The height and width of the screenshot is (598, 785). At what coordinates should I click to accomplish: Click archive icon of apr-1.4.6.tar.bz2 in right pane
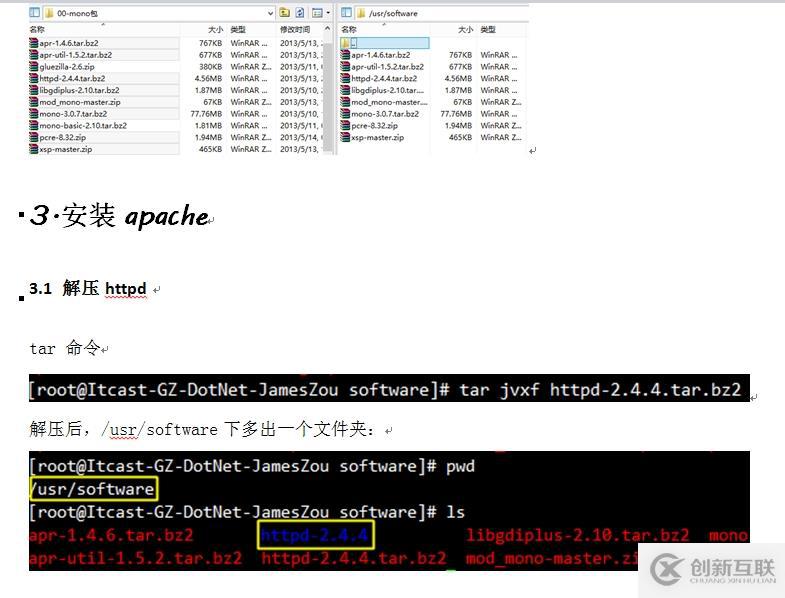(x=345, y=55)
